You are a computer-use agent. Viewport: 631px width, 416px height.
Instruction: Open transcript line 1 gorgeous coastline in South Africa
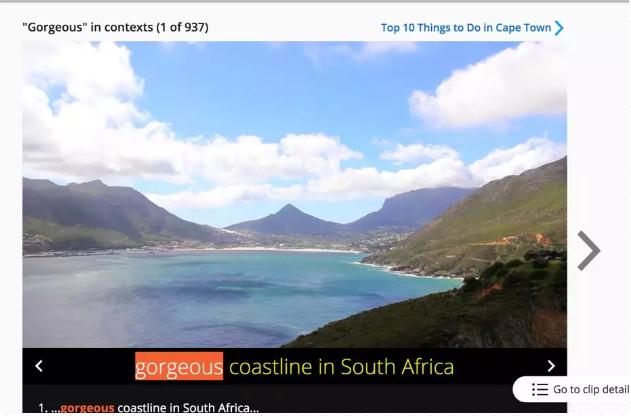pos(149,408)
